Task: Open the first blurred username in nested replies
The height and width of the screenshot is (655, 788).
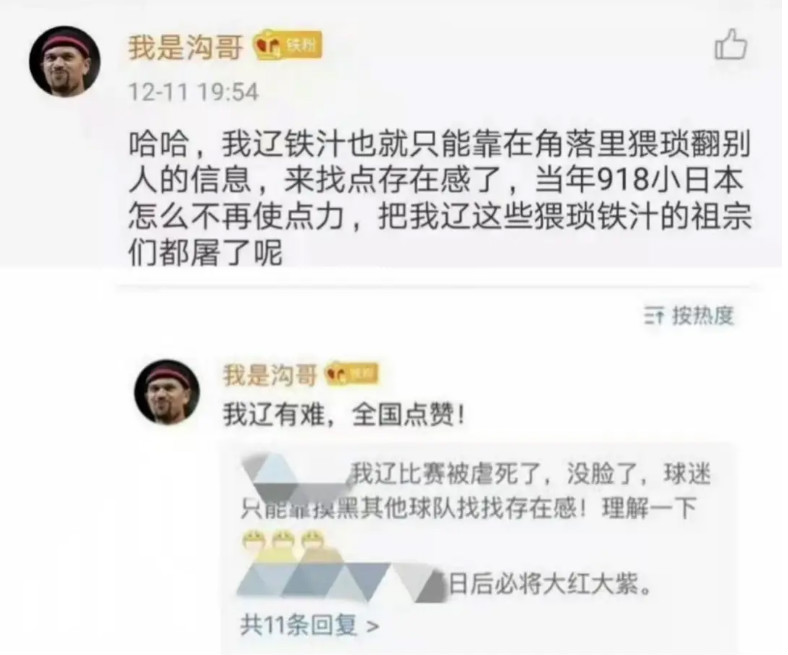Action: pos(295,475)
